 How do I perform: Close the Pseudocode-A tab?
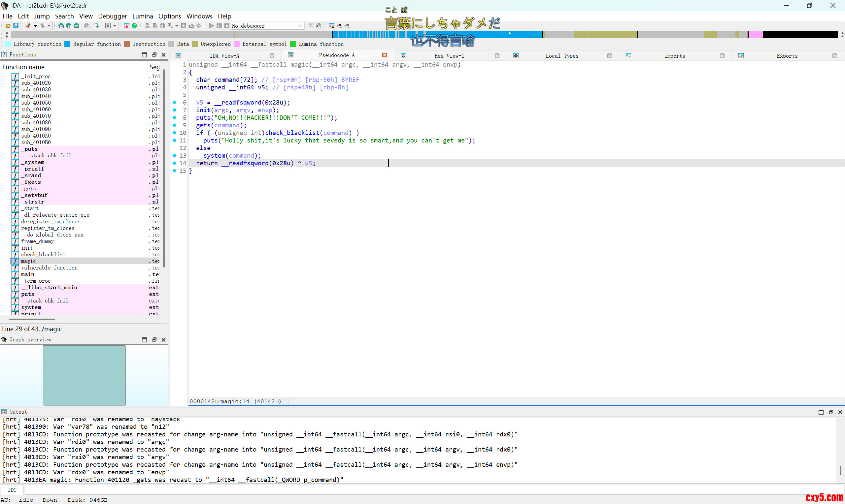click(x=384, y=55)
